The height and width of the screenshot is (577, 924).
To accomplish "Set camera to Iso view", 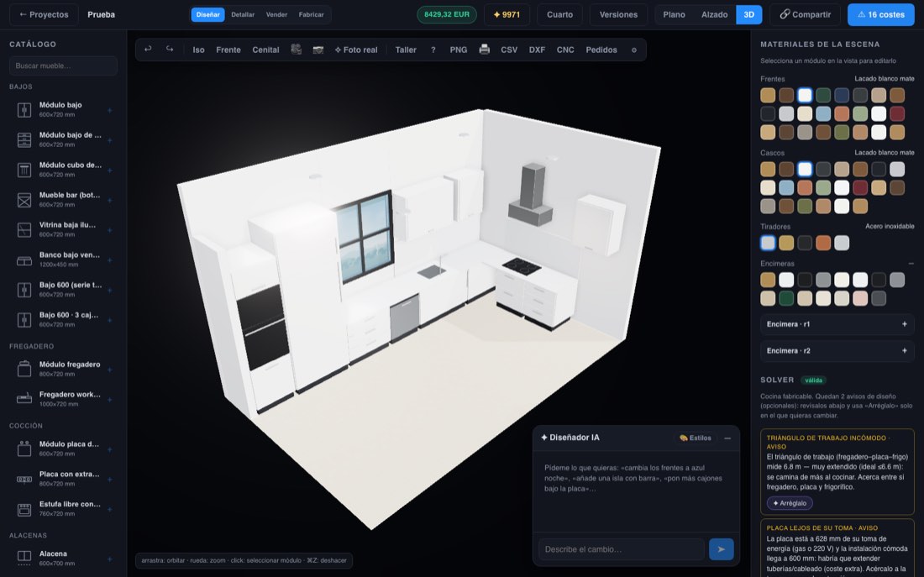I will (198, 50).
